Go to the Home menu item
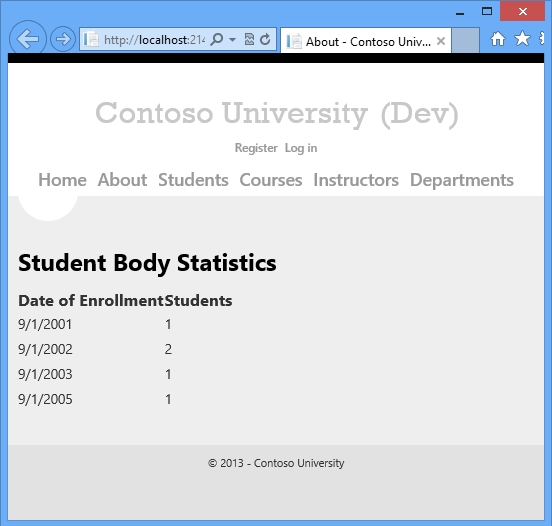552x526 pixels. (x=62, y=180)
